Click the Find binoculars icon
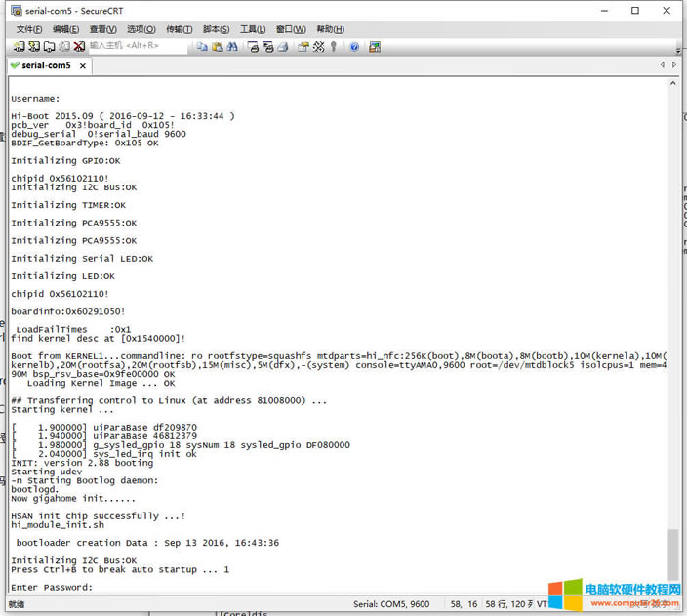This screenshot has width=687, height=616. [230, 46]
